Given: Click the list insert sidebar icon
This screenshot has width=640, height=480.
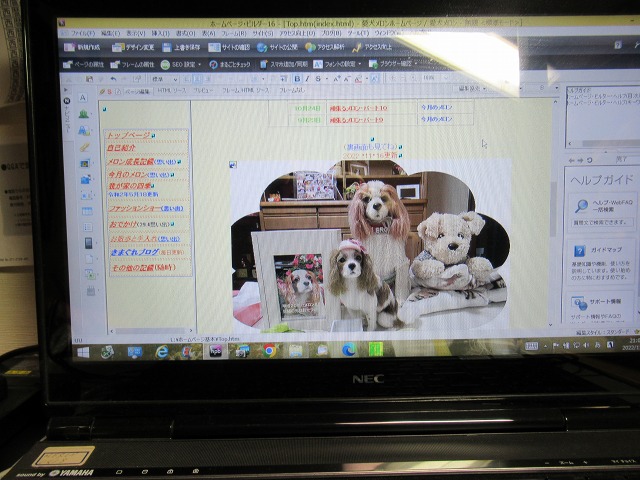Looking at the screenshot, I should click(87, 227).
